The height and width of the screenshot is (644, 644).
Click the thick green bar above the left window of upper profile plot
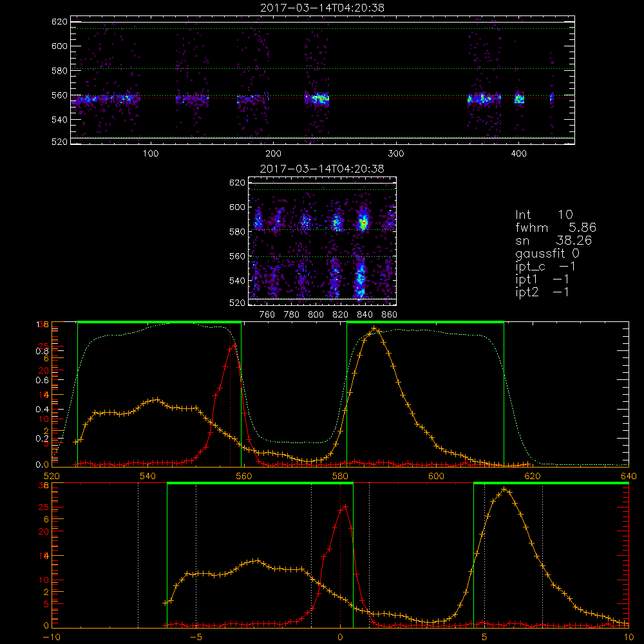pos(159,323)
